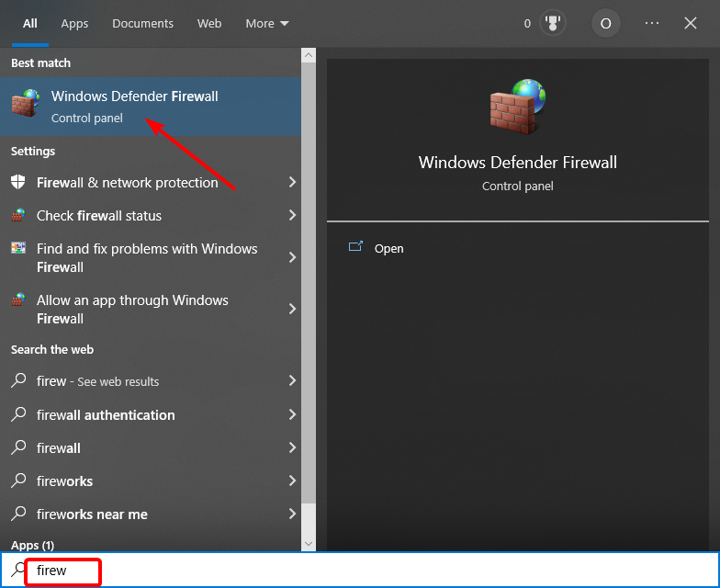Expand Find and fix problems chevron
Image resolution: width=720 pixels, height=588 pixels.
(292, 257)
